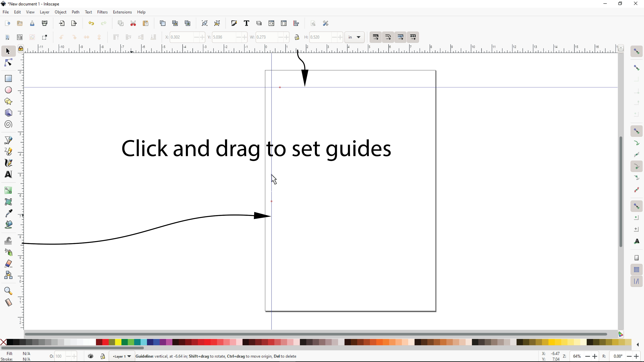
Task: Choose the Eraser tool
Action: click(8, 264)
